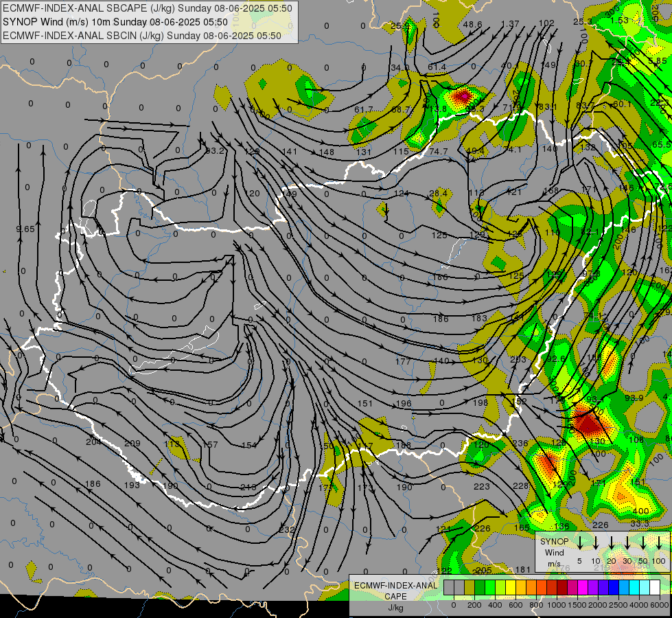Pick the yellow swatch in CAPE legend
This screenshot has width=672, height=618.
tap(511, 587)
